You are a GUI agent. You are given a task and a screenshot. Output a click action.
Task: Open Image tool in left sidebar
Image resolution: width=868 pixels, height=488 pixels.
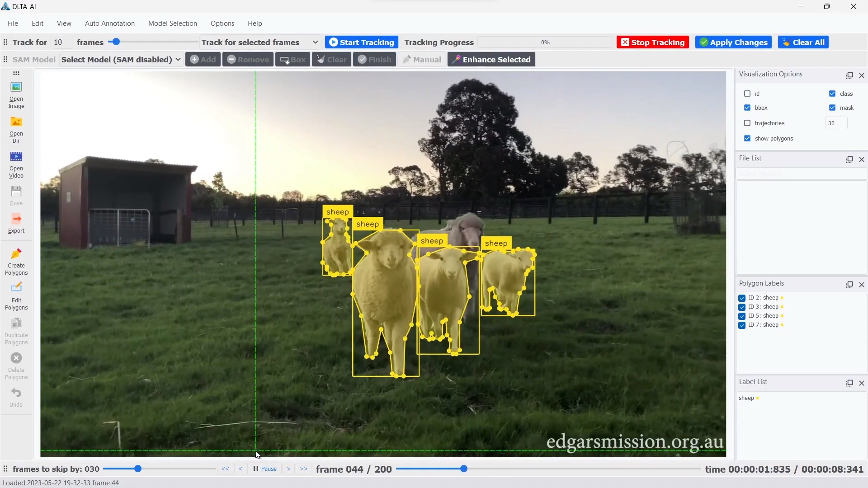[16, 95]
